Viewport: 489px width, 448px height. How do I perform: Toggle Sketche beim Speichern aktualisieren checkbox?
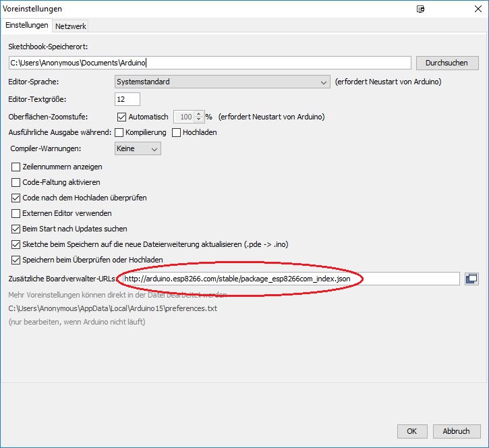(16, 244)
